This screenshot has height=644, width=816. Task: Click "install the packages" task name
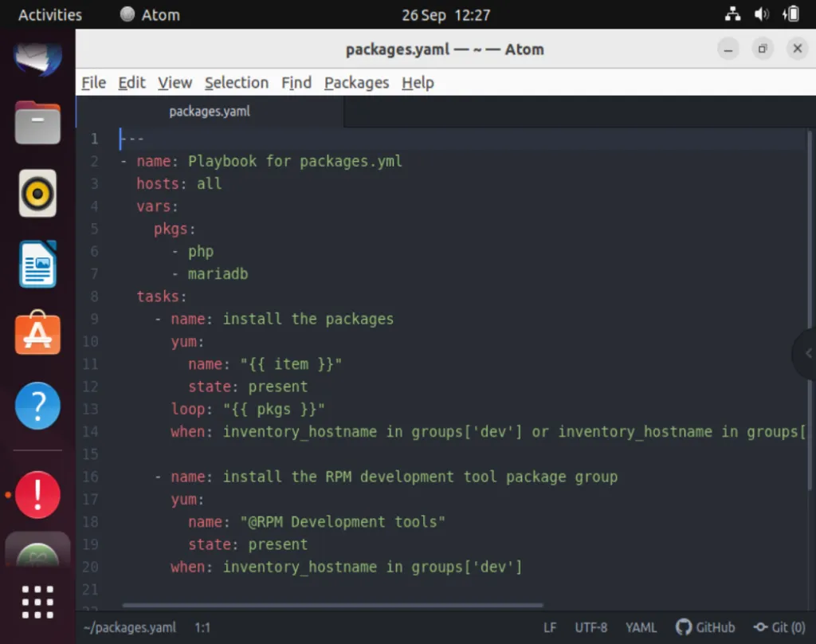(308, 319)
